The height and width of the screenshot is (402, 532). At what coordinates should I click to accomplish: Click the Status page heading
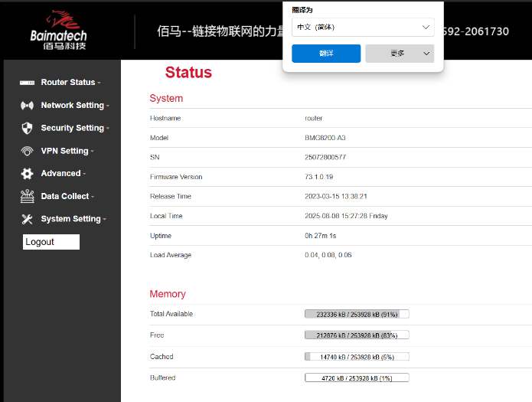click(x=188, y=72)
